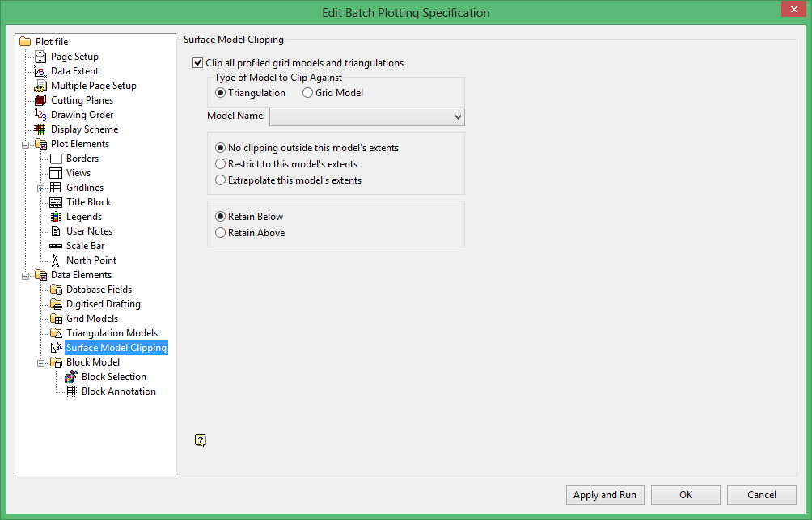Viewport: 812px width, 520px height.
Task: Select Drawing Order in the tree
Action: pos(82,115)
